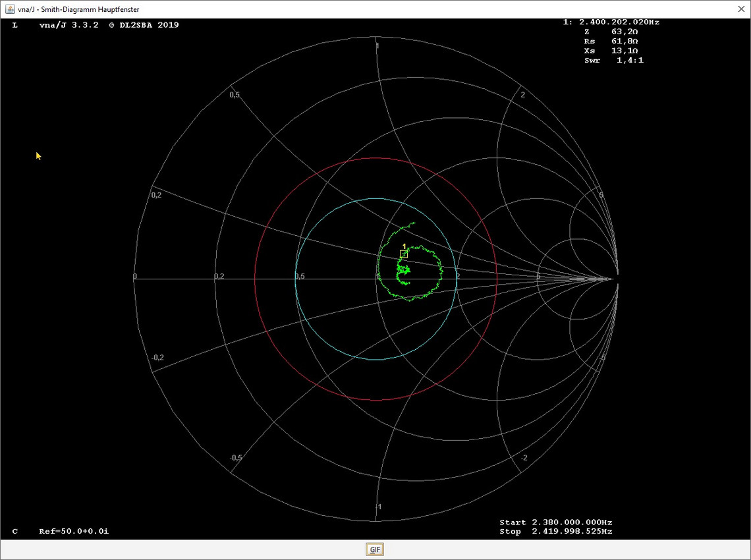Viewport: 751px width, 560px height.
Task: Click the Rs 61,8Ω readout
Action: (611, 42)
